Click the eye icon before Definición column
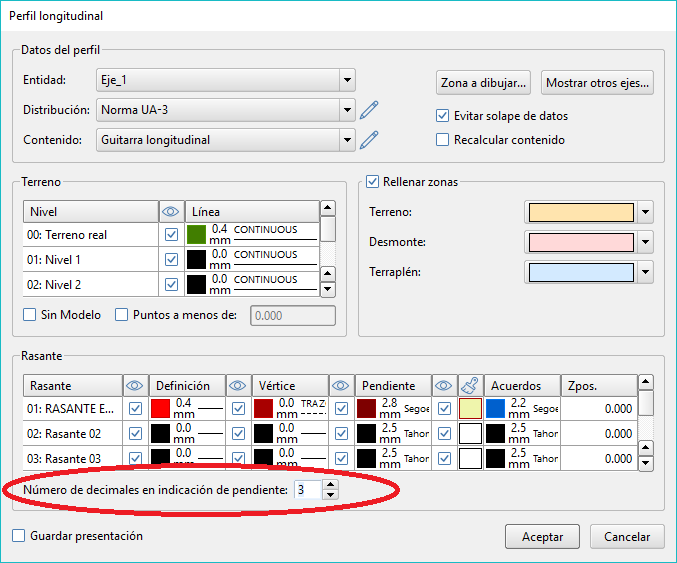Image resolution: width=677 pixels, height=563 pixels. [x=135, y=386]
